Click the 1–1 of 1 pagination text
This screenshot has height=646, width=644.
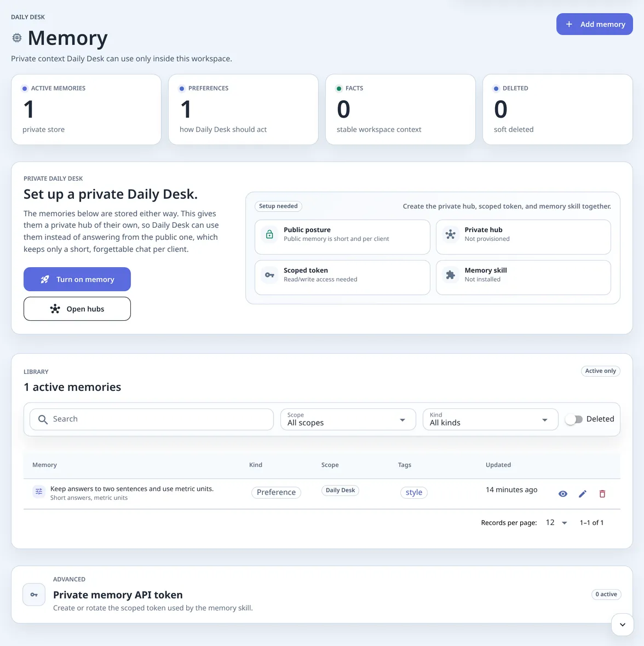click(x=591, y=523)
